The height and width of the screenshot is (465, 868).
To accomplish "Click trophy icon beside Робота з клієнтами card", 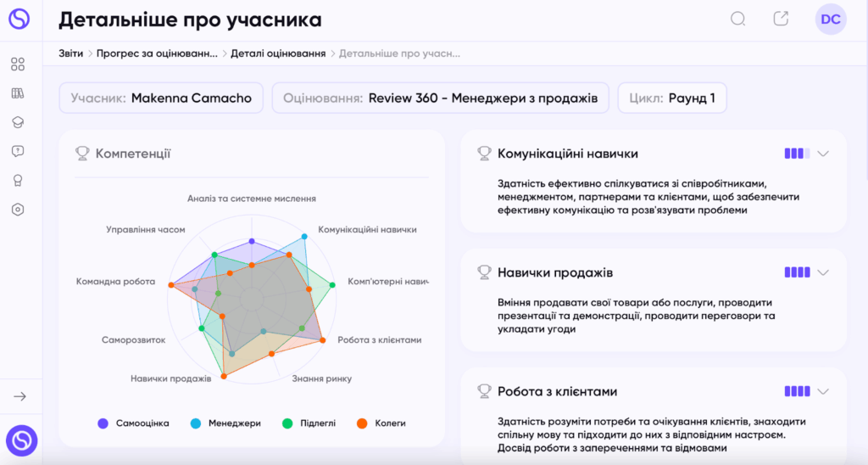I will pyautogui.click(x=484, y=392).
